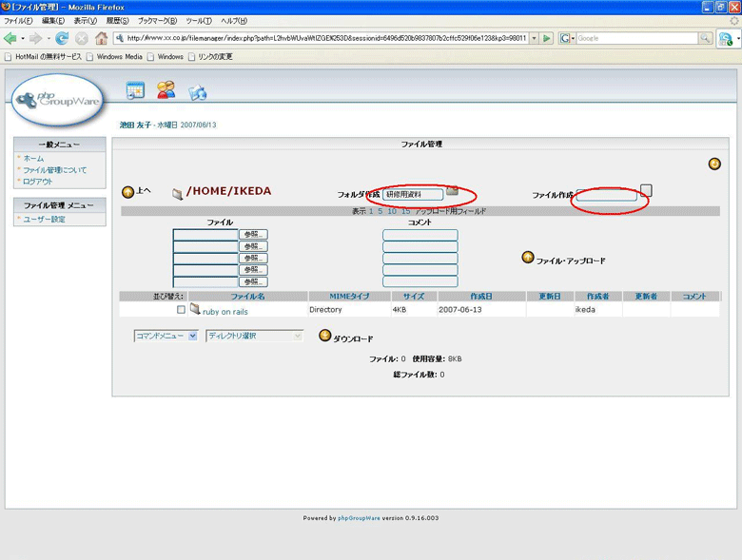
Task: Open the calendar app icon in header
Action: [135, 90]
